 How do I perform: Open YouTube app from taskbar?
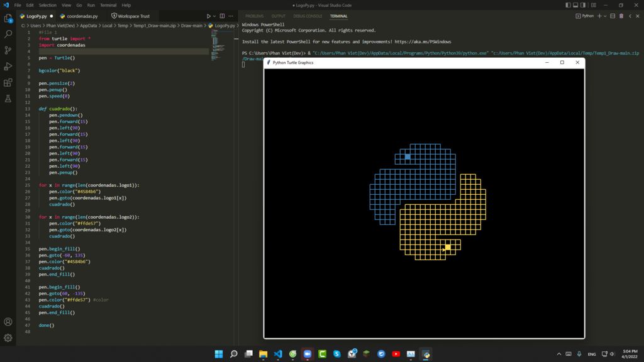396,354
